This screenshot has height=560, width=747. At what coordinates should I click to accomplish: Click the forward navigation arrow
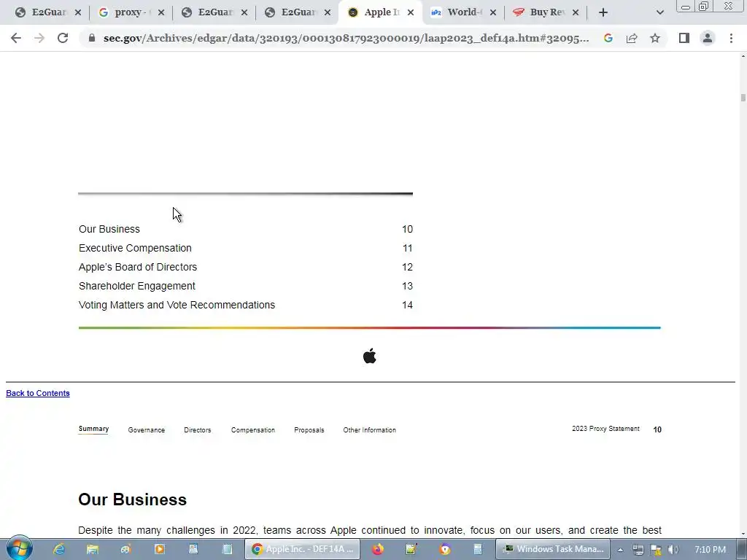pyautogui.click(x=39, y=38)
